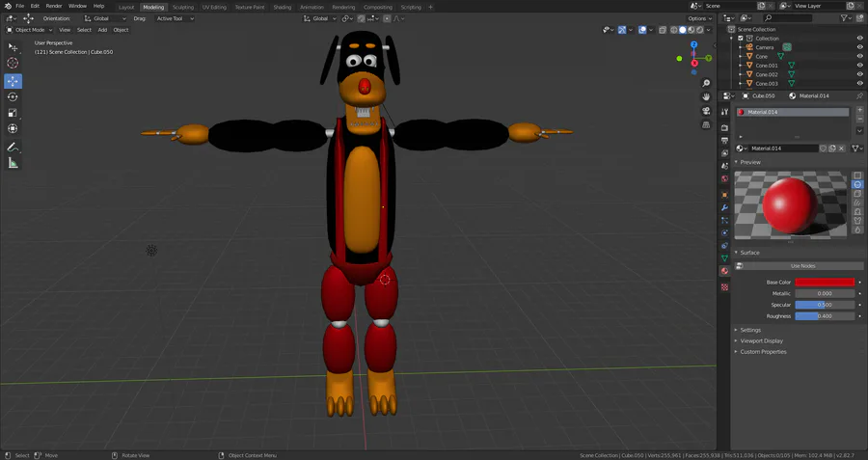Switch to the Sculpting workspace tab

(x=182, y=7)
